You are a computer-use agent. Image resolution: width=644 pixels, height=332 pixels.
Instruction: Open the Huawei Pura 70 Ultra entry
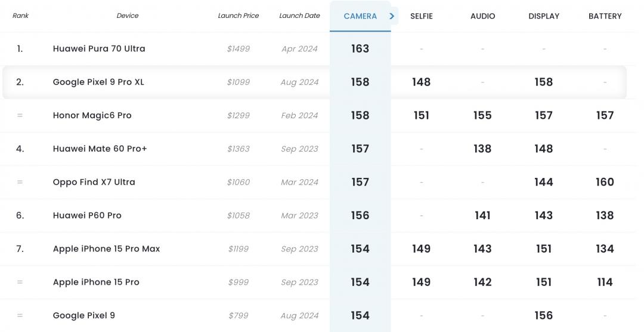[x=99, y=48]
